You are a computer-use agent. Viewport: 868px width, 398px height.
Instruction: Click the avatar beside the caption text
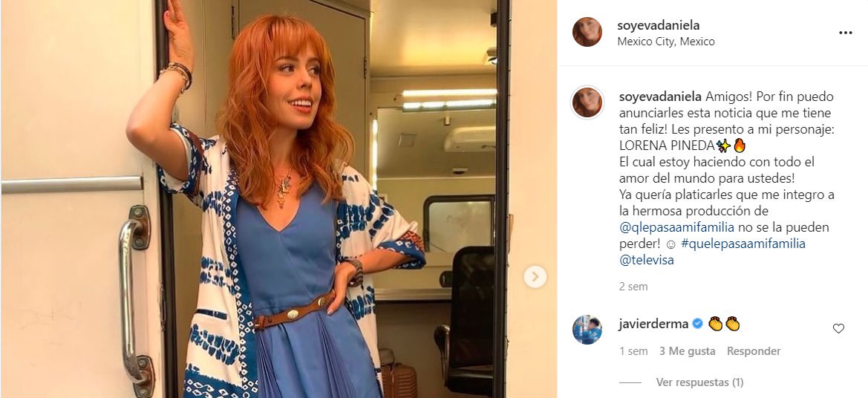[x=587, y=102]
